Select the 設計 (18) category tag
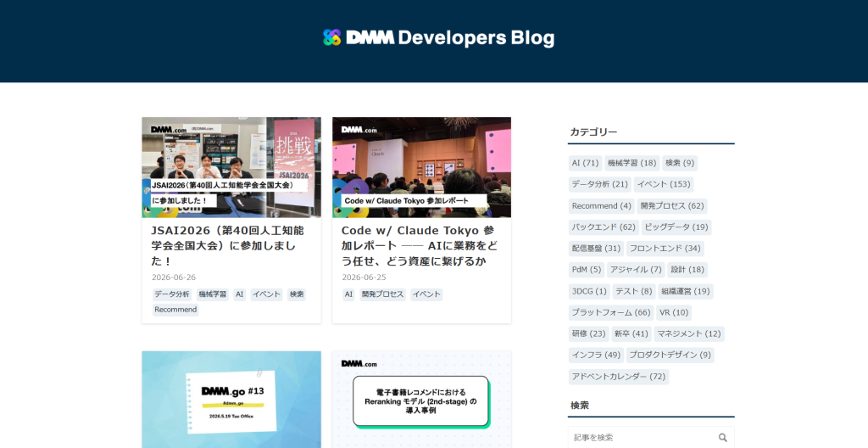Screen dimensions: 868x448 [687, 270]
